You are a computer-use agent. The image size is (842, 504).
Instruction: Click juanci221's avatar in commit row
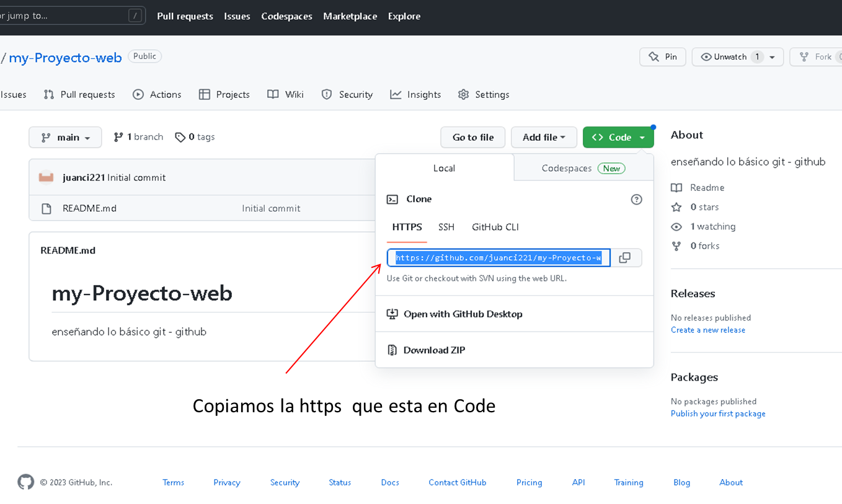pyautogui.click(x=46, y=177)
